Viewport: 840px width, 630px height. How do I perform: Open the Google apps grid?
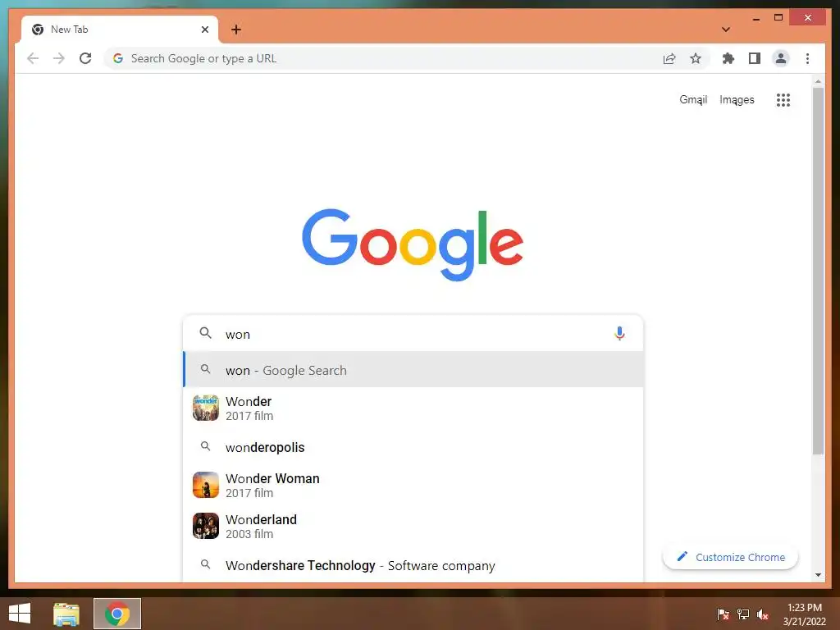coord(783,99)
